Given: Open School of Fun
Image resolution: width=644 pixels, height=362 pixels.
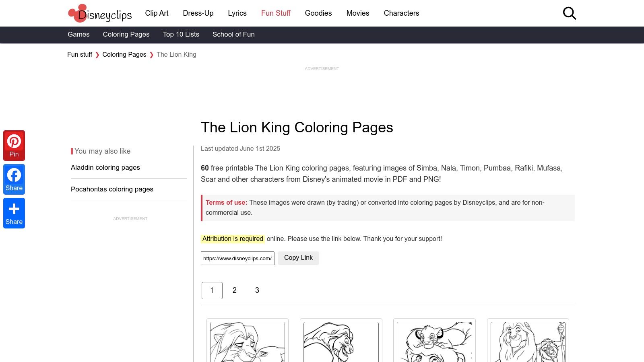Looking at the screenshot, I should pyautogui.click(x=233, y=35).
